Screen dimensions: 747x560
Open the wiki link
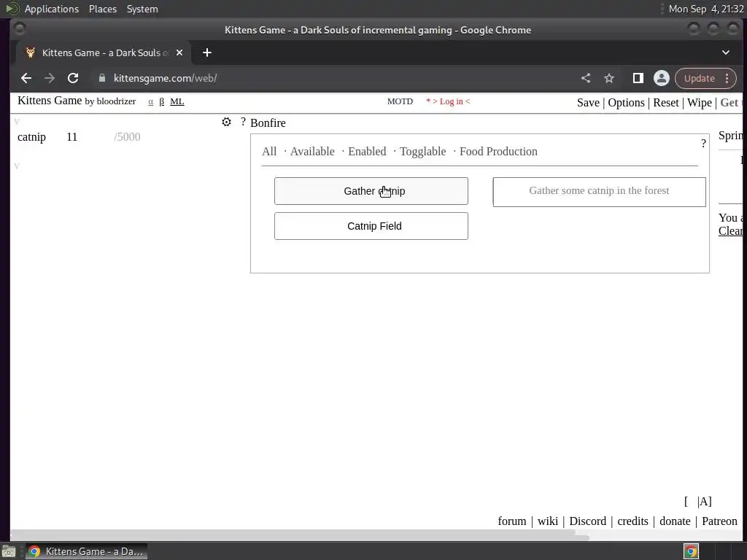[x=548, y=521]
